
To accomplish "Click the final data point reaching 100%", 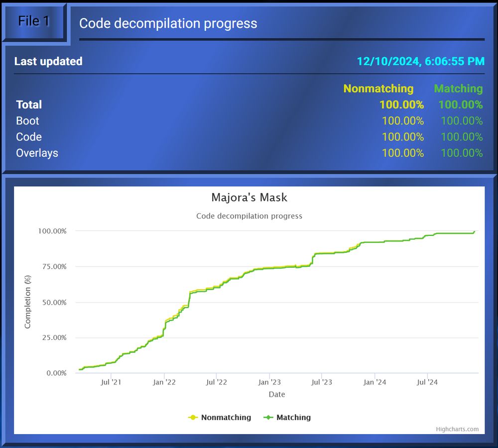I will click(x=475, y=231).
